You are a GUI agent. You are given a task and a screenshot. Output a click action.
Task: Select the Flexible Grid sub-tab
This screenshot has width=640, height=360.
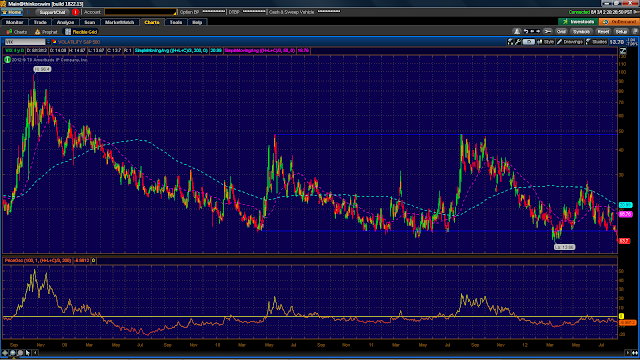click(x=81, y=32)
